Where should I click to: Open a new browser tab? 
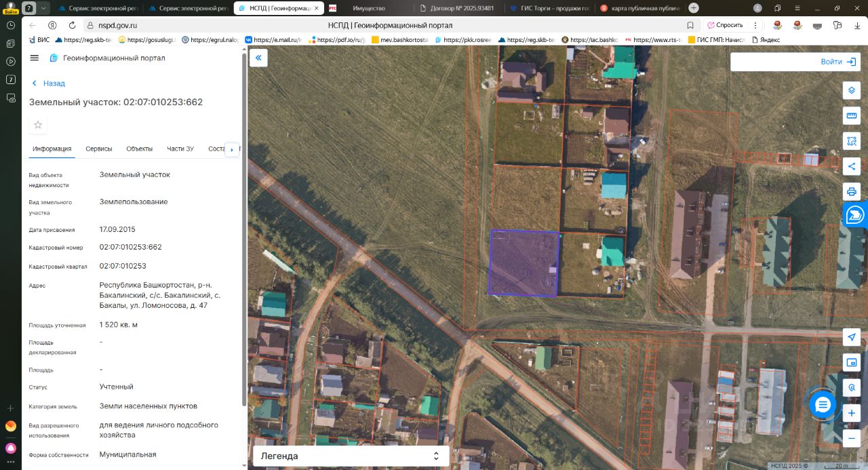point(693,8)
